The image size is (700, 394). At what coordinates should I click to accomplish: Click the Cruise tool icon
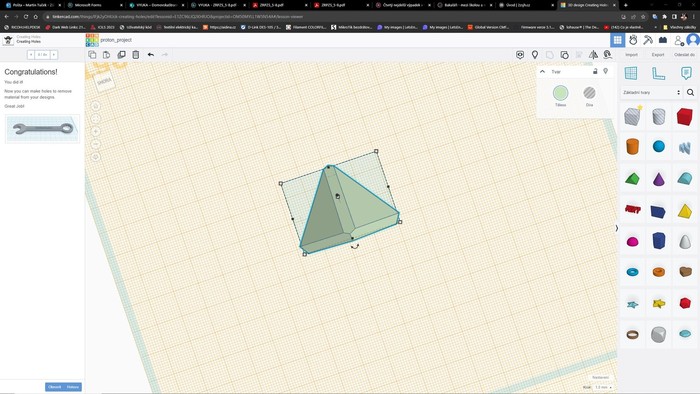608,54
